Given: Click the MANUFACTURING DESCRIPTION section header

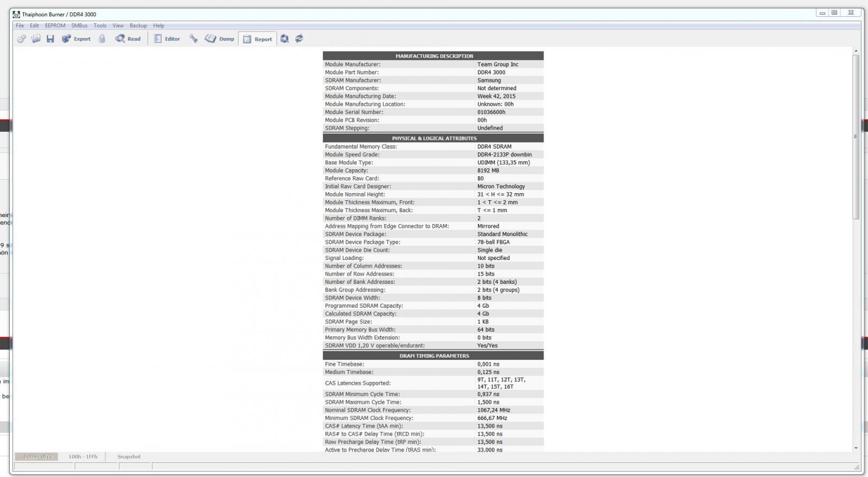Looking at the screenshot, I should point(433,56).
